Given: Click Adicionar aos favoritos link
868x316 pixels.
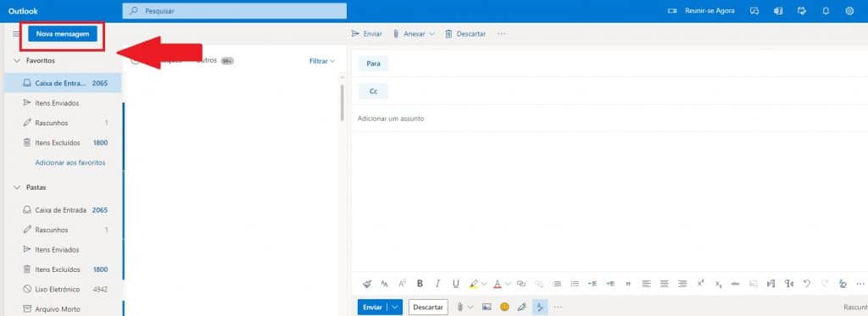Looking at the screenshot, I should 70,163.
